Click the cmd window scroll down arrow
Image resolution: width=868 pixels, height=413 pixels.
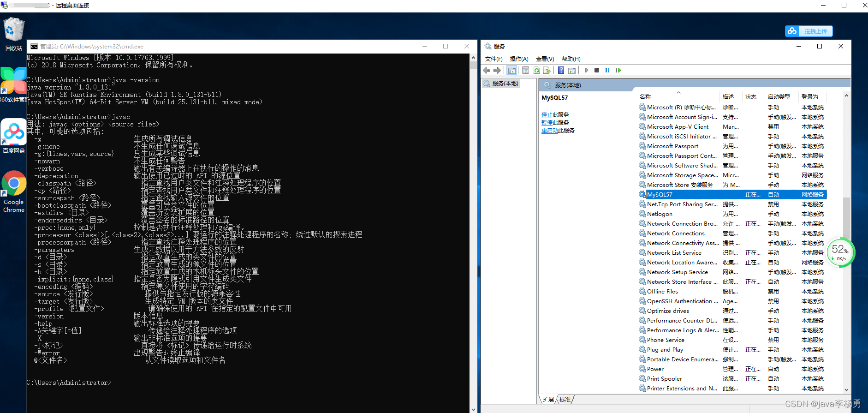tap(473, 409)
